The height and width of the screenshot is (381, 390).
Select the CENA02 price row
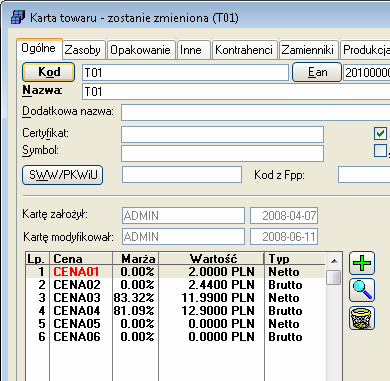click(176, 285)
